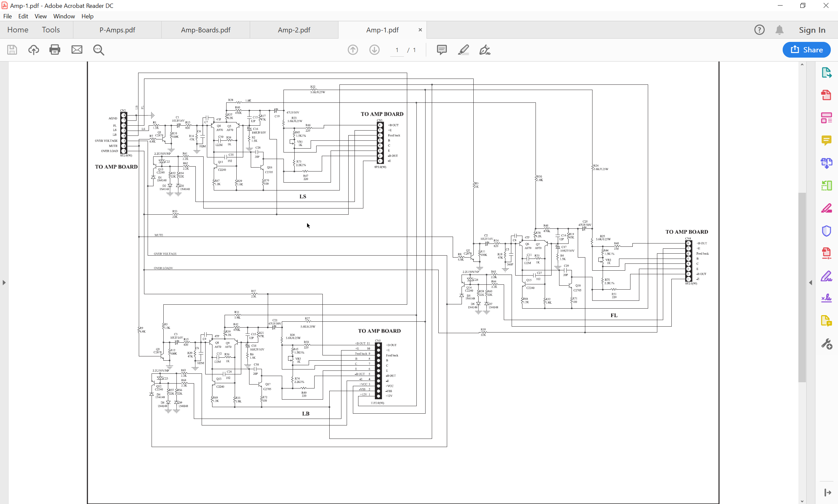Image resolution: width=838 pixels, height=504 pixels.
Task: Open Export PDF tool in sidebar
Action: click(827, 73)
